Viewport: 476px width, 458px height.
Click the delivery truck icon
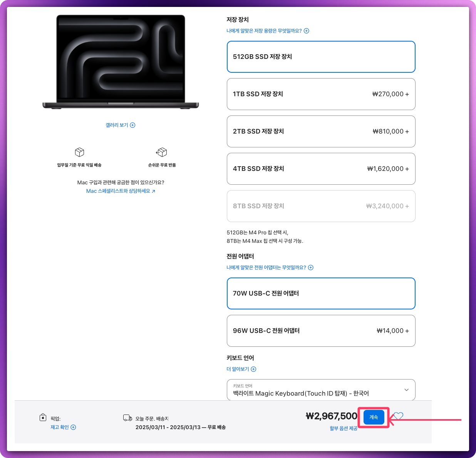pyautogui.click(x=127, y=418)
